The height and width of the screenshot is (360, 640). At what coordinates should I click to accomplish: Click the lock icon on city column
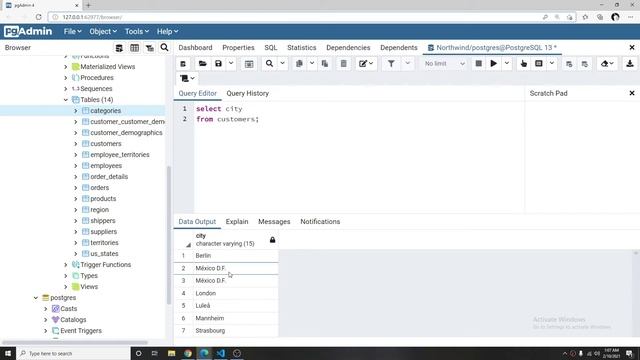click(272, 240)
